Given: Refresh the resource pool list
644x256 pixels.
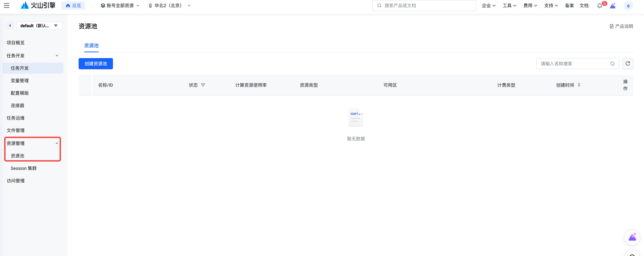Looking at the screenshot, I should point(628,64).
